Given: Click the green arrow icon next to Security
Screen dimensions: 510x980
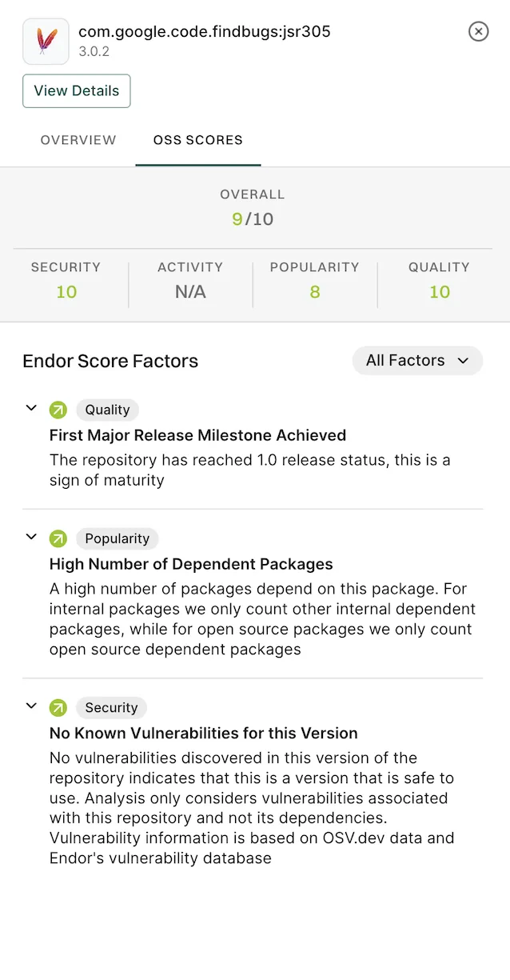Looking at the screenshot, I should coord(58,707).
